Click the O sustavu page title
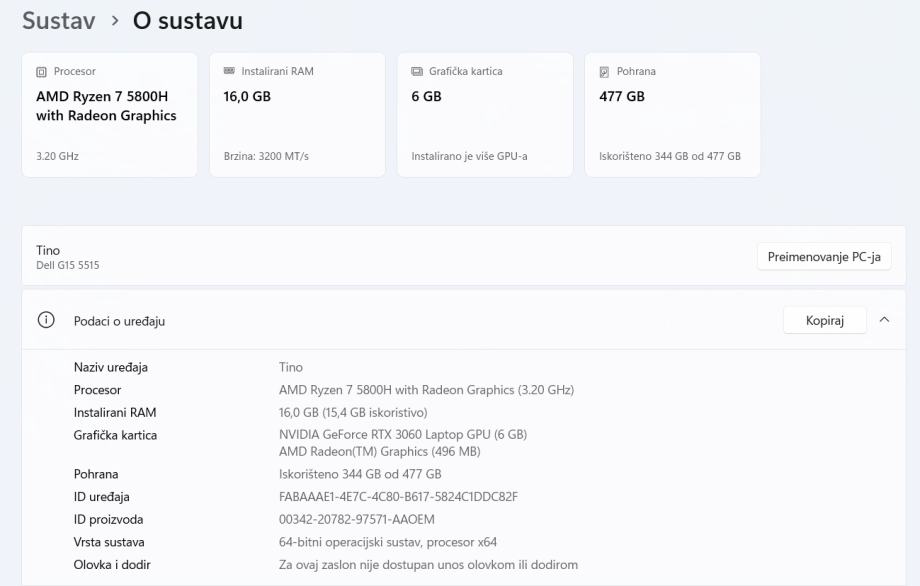The width and height of the screenshot is (920, 586). click(x=187, y=21)
